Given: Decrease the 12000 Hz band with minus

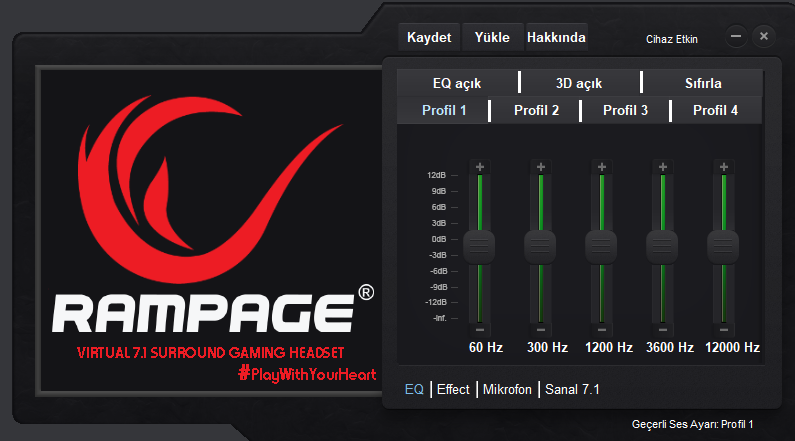Looking at the screenshot, I should click(724, 330).
